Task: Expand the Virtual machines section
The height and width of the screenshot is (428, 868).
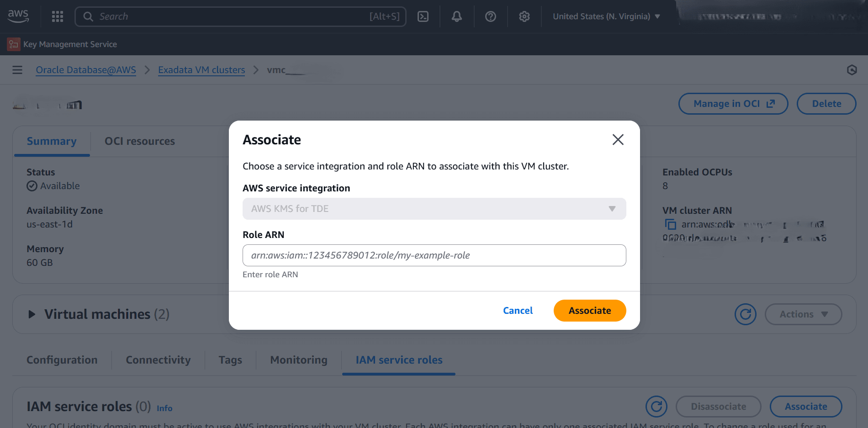Action: click(32, 314)
